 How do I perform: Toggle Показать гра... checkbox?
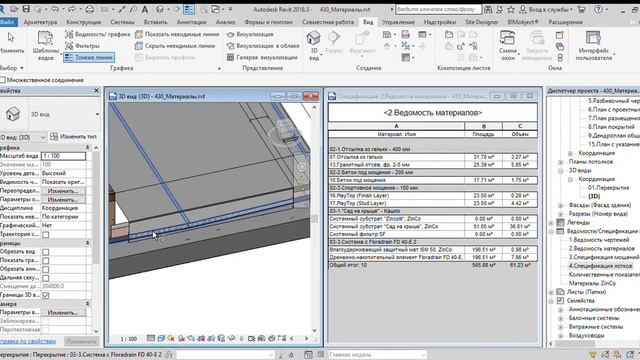click(x=46, y=261)
